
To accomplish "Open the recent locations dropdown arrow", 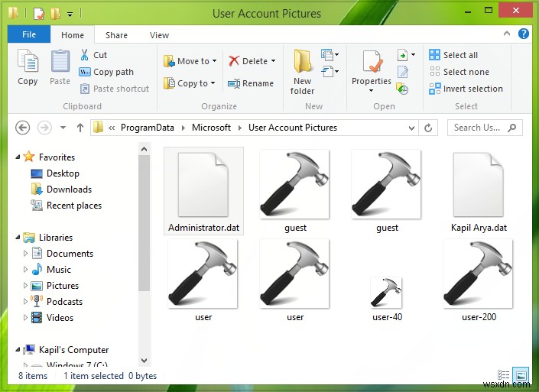I will click(x=63, y=128).
